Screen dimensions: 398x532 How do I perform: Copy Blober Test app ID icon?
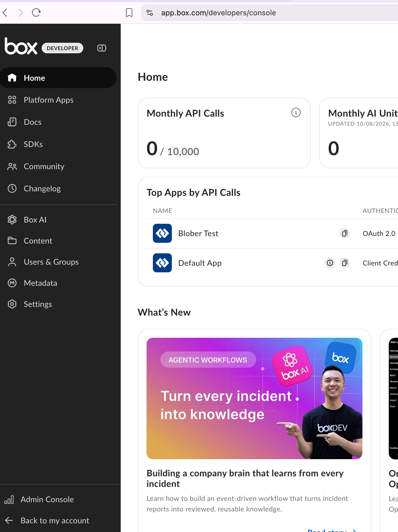344,233
